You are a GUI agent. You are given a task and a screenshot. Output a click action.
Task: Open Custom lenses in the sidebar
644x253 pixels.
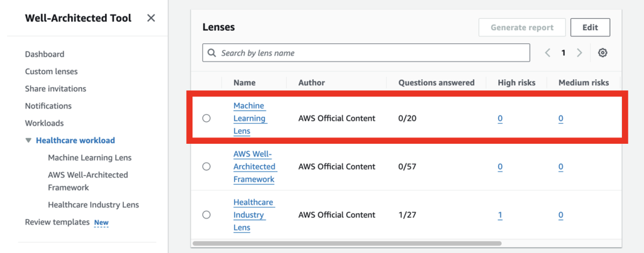[52, 72]
